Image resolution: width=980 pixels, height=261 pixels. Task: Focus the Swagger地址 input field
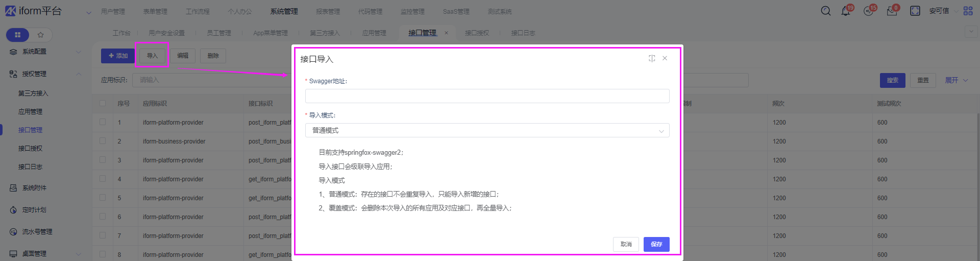pyautogui.click(x=487, y=96)
